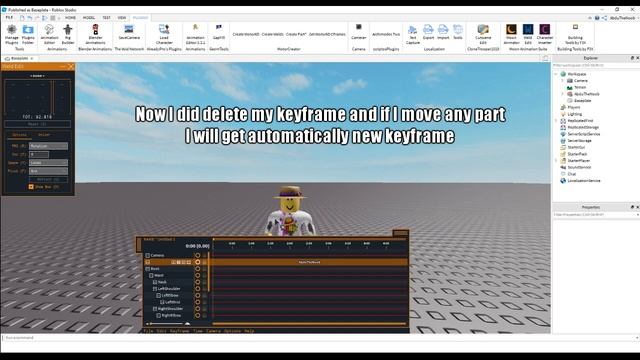640x360 pixels.
Task: Launch the Moon Animator plugin
Action: [x=511, y=34]
